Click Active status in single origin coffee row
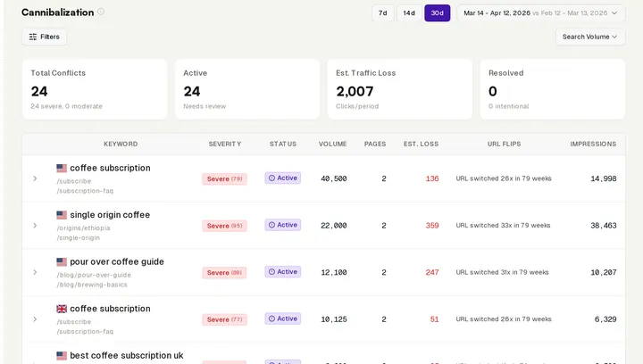 [x=282, y=225]
